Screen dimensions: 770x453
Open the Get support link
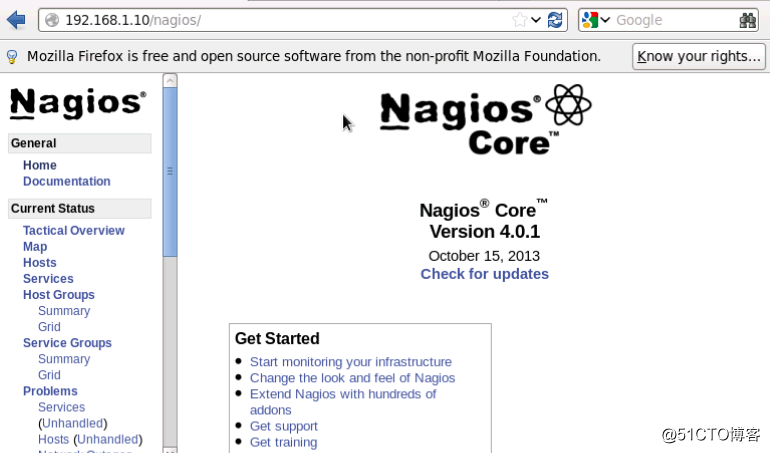pos(284,426)
